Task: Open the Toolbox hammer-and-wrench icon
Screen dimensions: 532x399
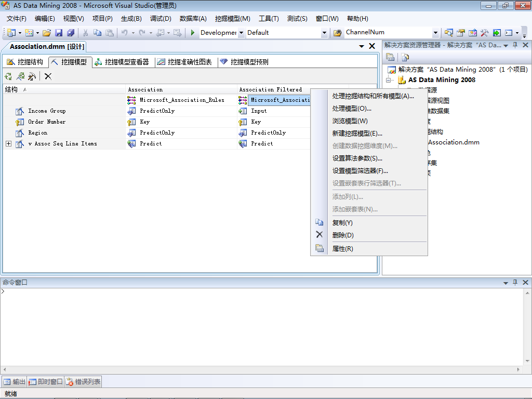Action: pyautogui.click(x=485, y=33)
